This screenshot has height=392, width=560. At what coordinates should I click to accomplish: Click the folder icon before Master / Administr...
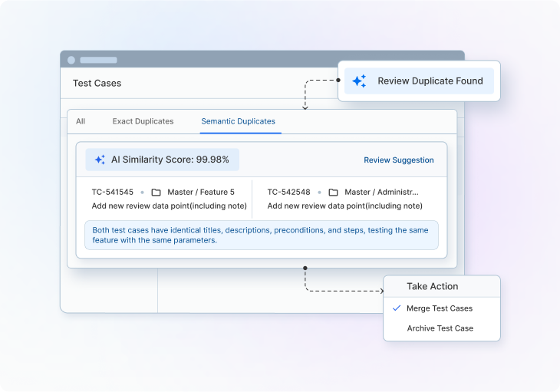(333, 192)
